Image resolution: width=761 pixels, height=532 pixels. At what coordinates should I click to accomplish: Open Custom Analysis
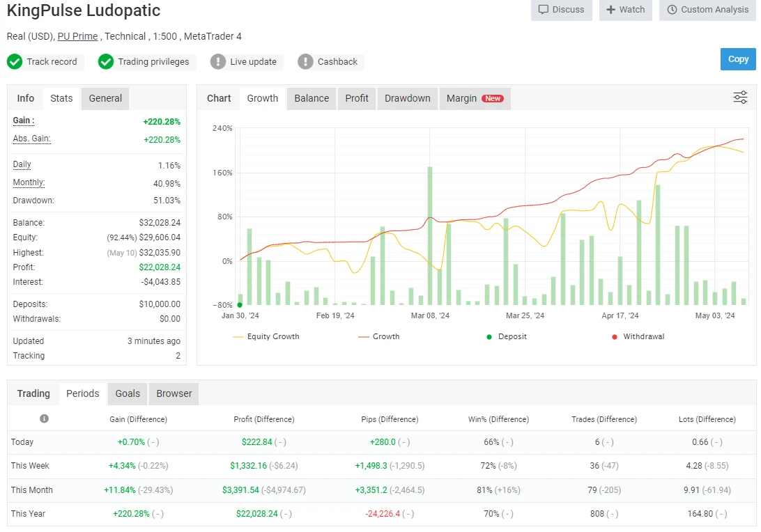click(707, 10)
